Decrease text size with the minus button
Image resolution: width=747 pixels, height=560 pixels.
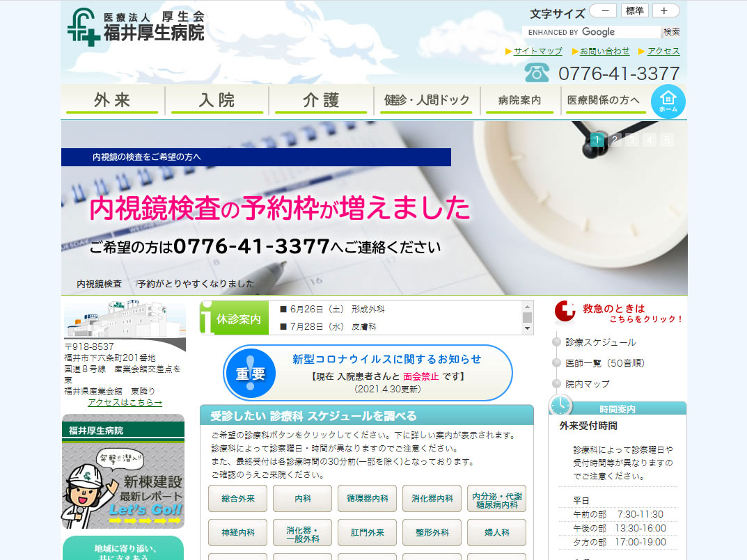[604, 10]
